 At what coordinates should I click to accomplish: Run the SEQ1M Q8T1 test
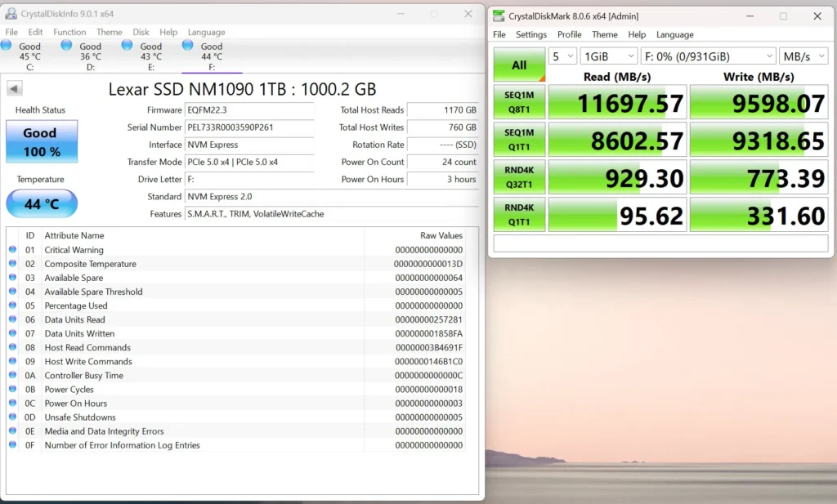pos(519,102)
